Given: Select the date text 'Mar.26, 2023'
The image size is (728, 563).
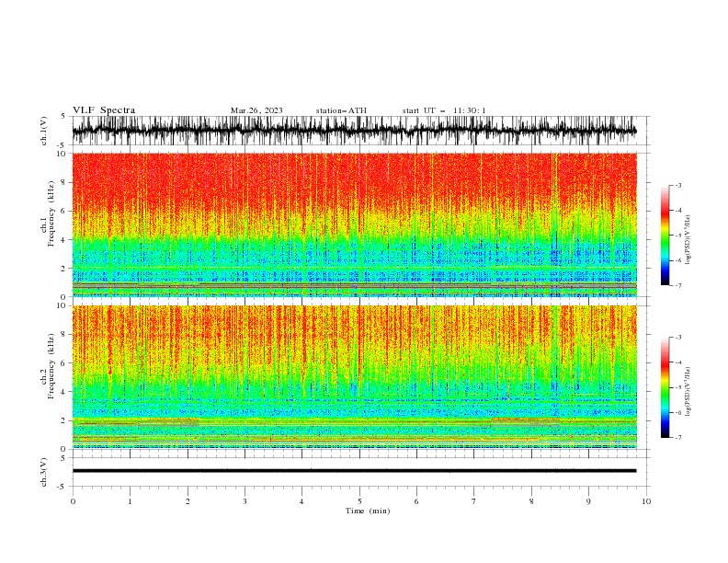Looking at the screenshot, I should click(x=256, y=110).
